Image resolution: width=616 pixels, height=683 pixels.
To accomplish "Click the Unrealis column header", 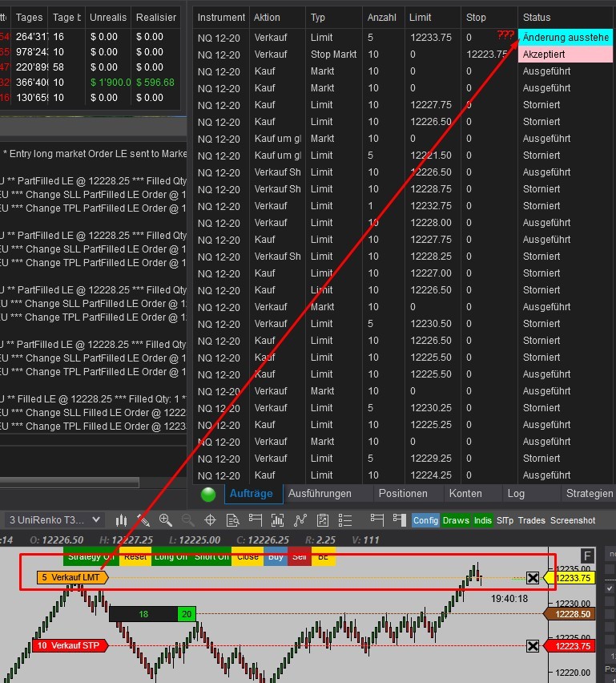I will (x=108, y=18).
